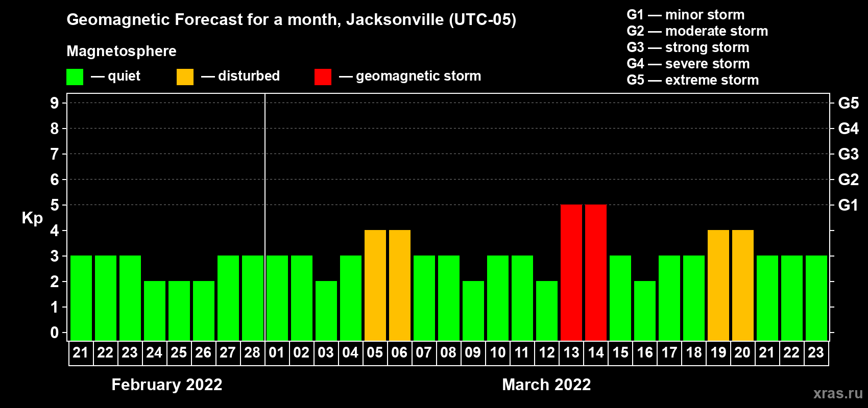
Task: Click the '— geomagnetic storm' legend label
Action: tap(410, 76)
